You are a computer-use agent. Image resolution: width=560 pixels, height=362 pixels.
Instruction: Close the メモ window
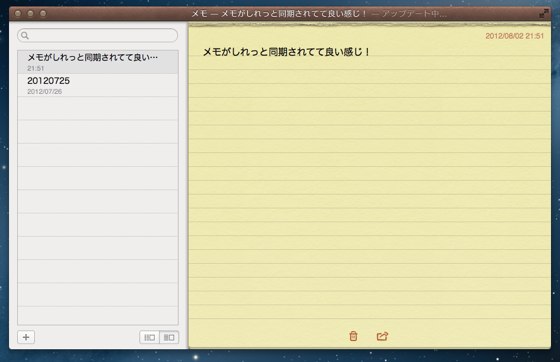(x=18, y=14)
